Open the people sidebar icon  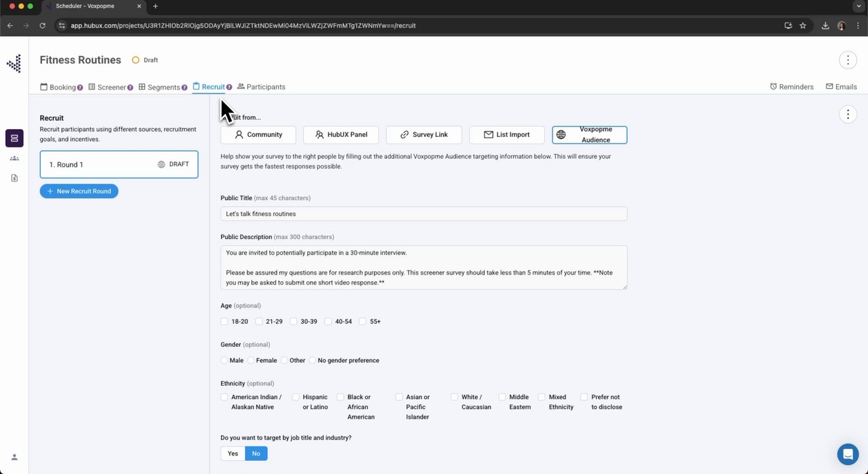point(14,159)
